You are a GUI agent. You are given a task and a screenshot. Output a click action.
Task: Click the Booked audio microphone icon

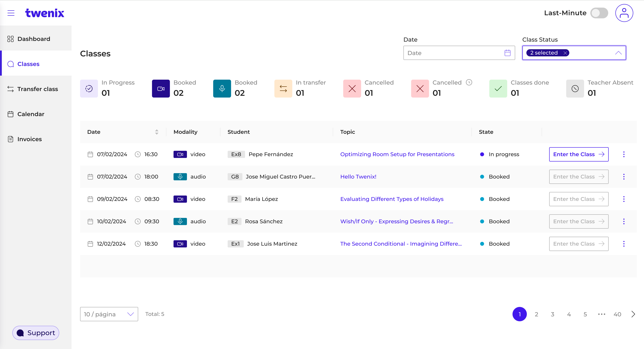pyautogui.click(x=222, y=89)
